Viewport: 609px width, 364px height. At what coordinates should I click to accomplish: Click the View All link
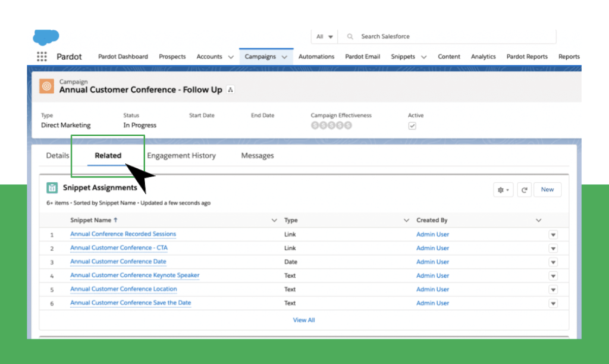click(x=304, y=320)
